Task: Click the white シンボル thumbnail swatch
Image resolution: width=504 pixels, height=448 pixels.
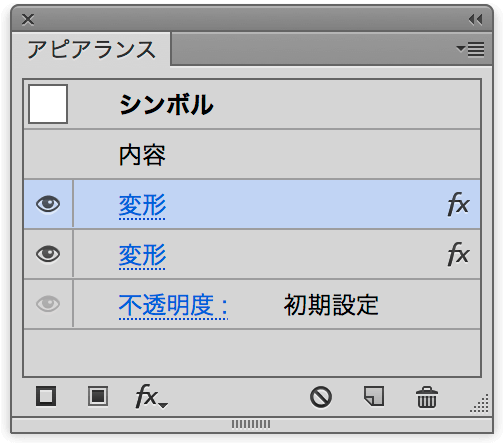Action: click(48, 104)
